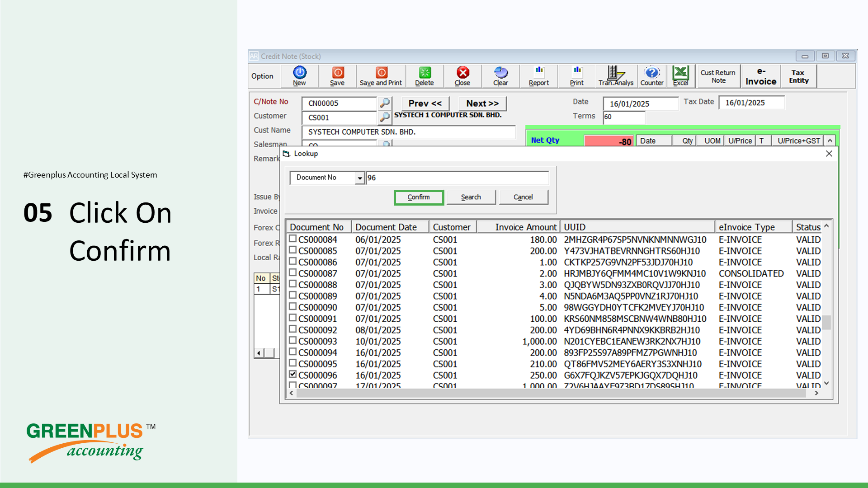Viewport: 868px width, 488px height.
Task: Tick the checkbox for CS000095
Action: pos(293,363)
